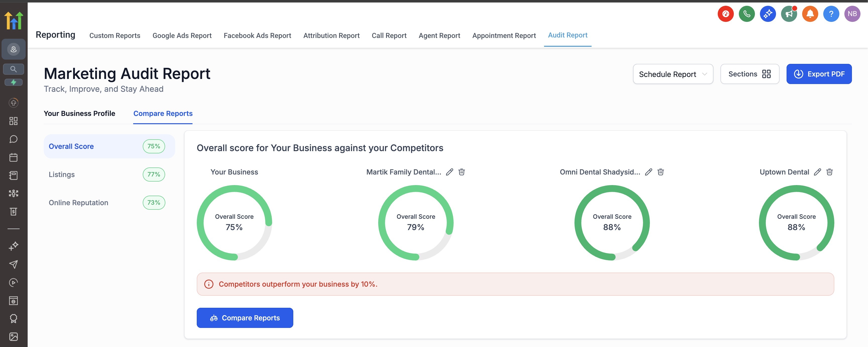This screenshot has height=347, width=868.
Task: Edit the Uptown Dental competitor entry
Action: [817, 172]
